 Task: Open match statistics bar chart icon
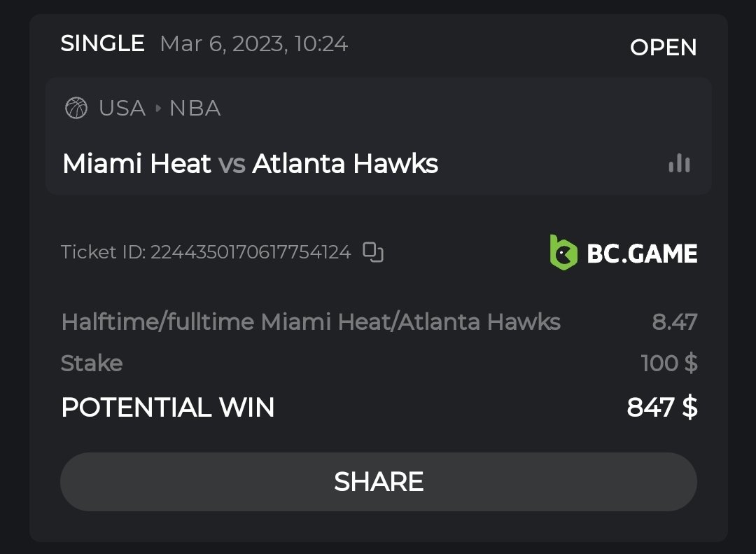pyautogui.click(x=679, y=164)
